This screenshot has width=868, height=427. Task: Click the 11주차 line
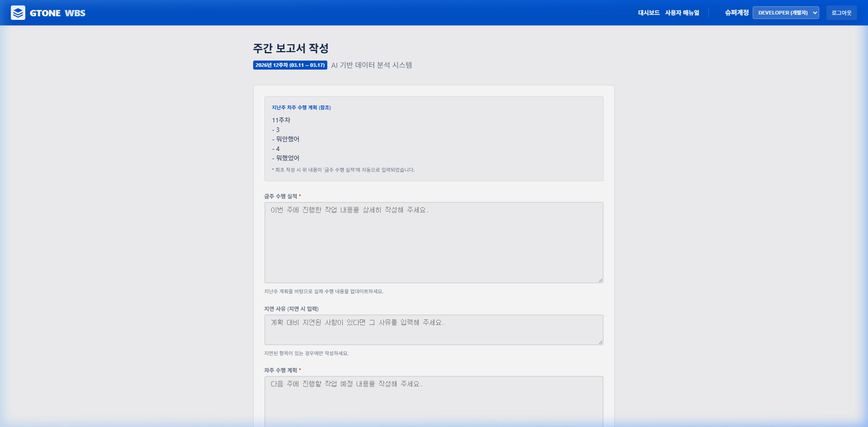(x=281, y=120)
